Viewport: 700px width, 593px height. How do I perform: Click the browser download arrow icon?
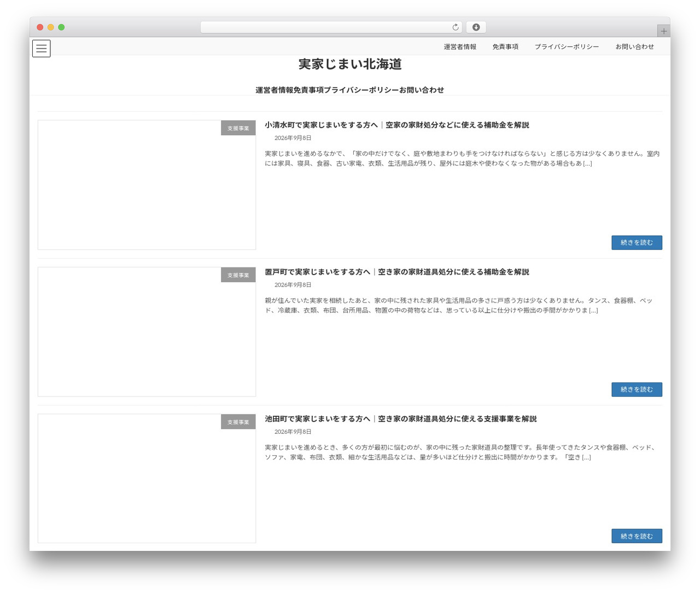[x=476, y=27]
